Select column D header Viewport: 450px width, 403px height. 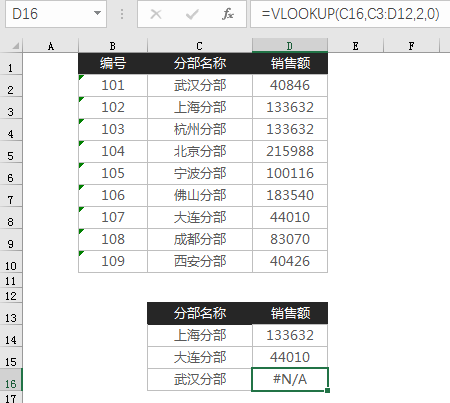pos(290,46)
